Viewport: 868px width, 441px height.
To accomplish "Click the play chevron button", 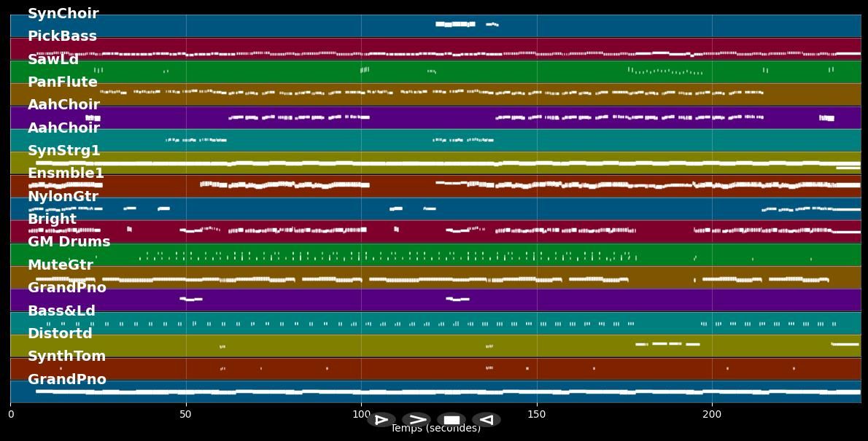I will tap(416, 420).
